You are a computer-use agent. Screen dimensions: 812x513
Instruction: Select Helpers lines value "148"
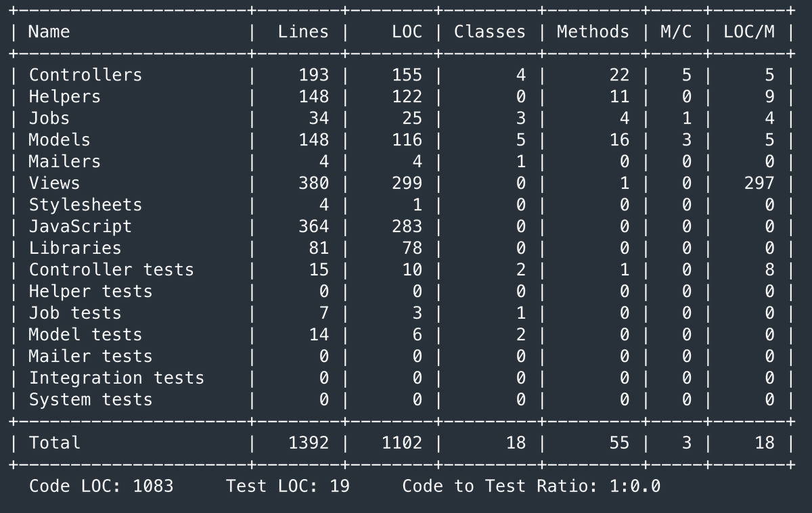pos(313,97)
